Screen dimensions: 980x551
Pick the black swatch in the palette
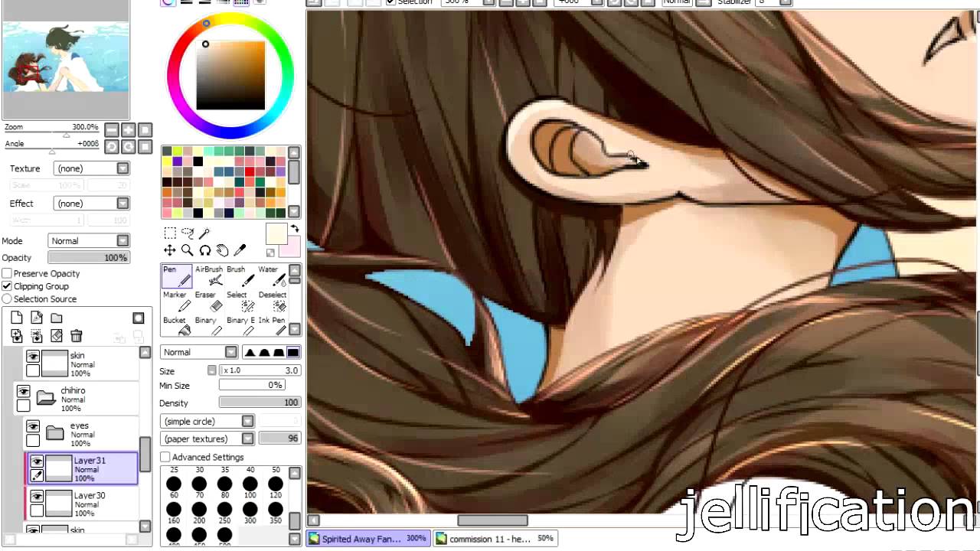[x=198, y=161]
